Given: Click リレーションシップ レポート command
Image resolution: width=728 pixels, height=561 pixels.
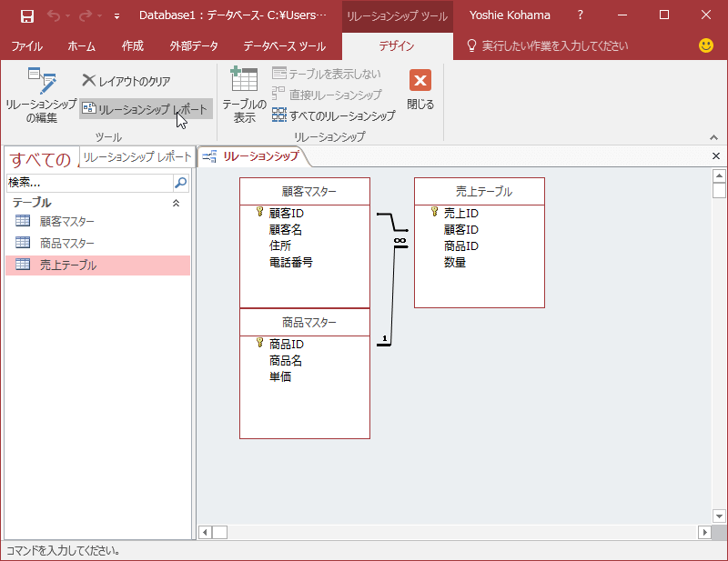Looking at the screenshot, I should [x=146, y=109].
